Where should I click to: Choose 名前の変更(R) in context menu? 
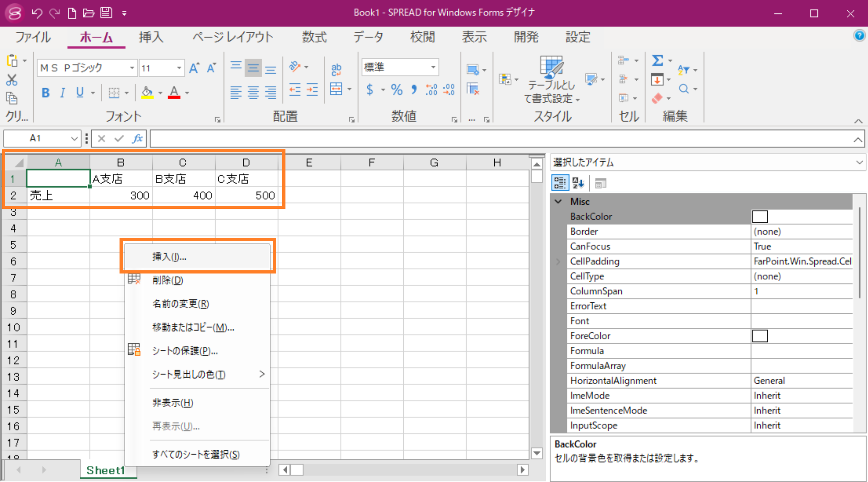point(197,304)
